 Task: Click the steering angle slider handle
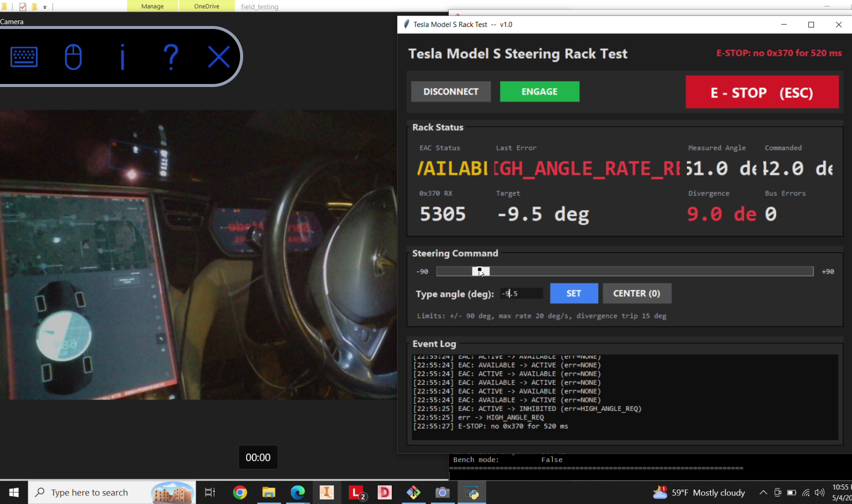[x=481, y=271]
